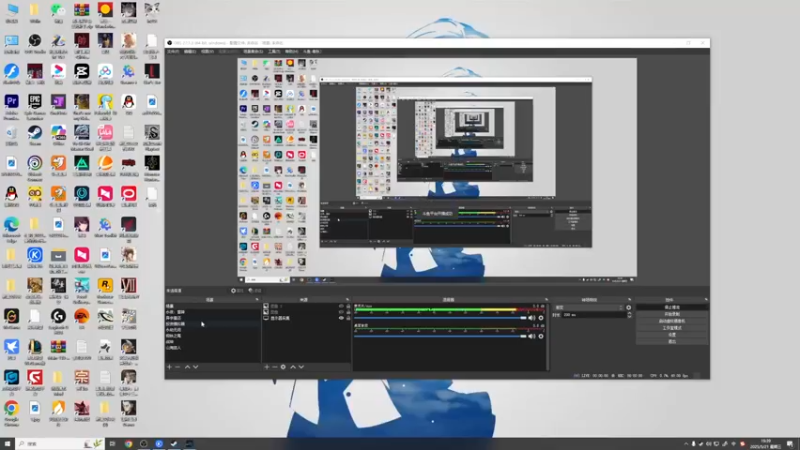Toggle lock on first source row
The image size is (800, 450).
(348, 306)
